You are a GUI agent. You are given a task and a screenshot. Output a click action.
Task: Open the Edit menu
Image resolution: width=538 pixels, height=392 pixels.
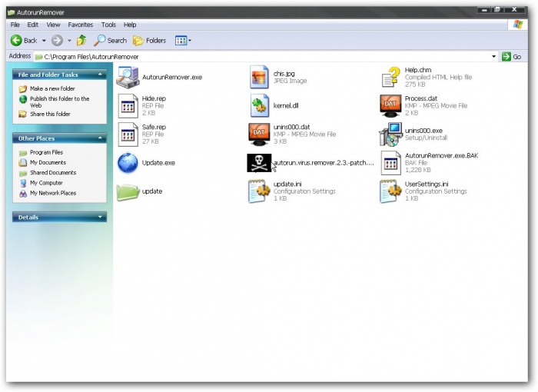point(32,25)
